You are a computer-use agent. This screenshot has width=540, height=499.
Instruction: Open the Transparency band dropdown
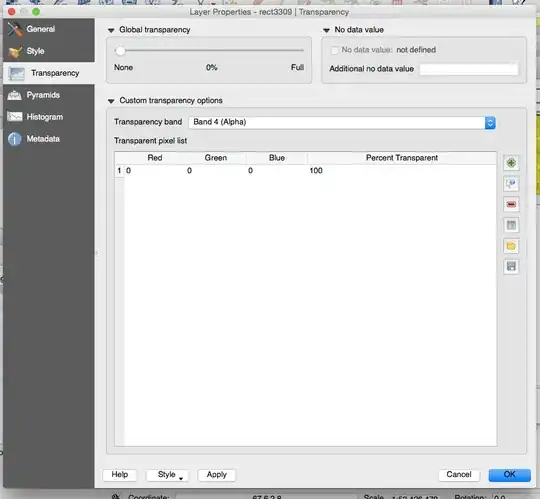tap(342, 123)
